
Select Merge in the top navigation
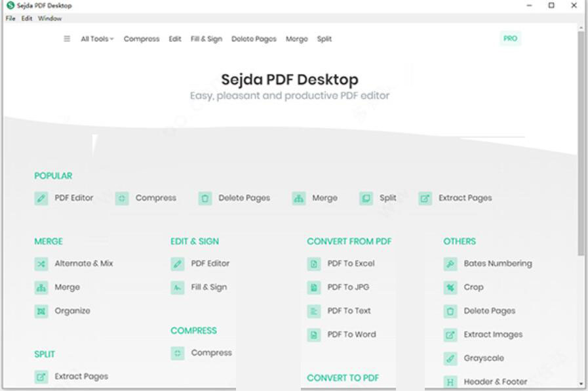point(297,39)
